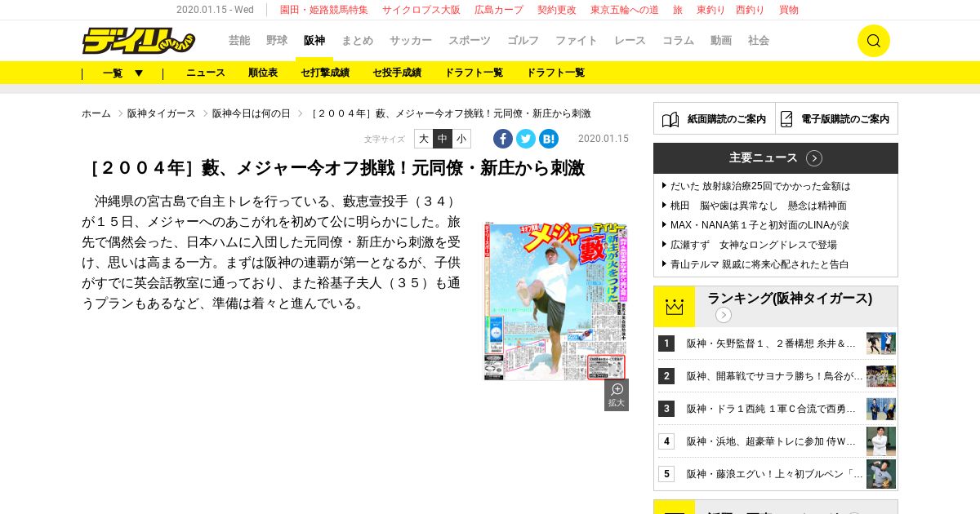The height and width of the screenshot is (514, 980).
Task: Set font size to 大
Action: click(424, 139)
